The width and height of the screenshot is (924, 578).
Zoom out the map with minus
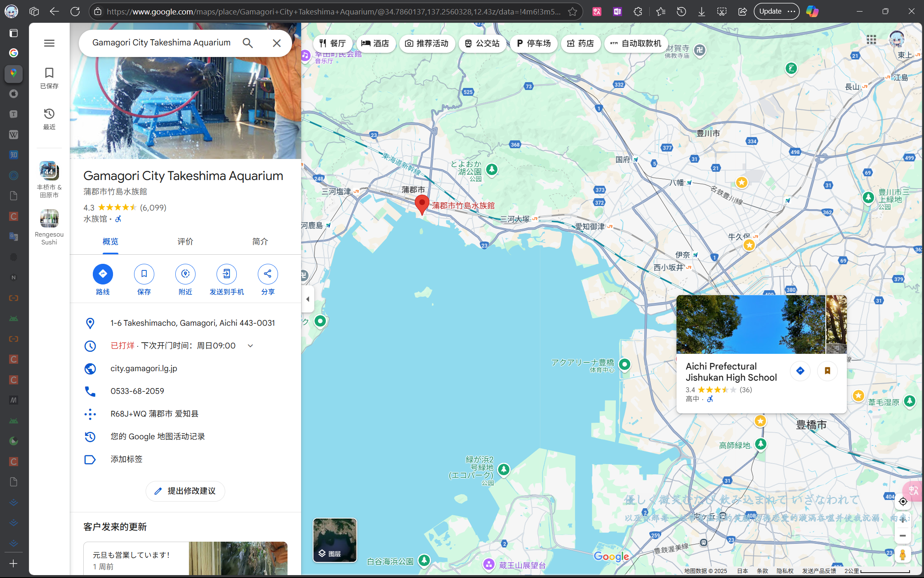(903, 536)
